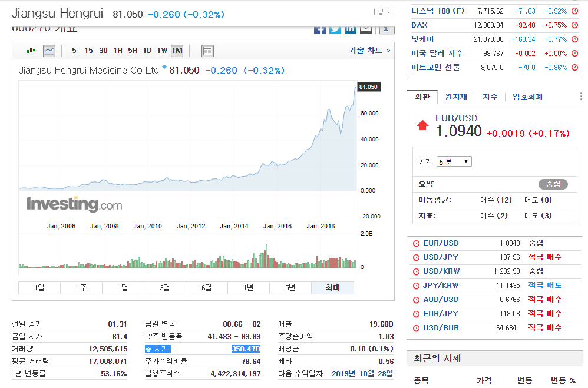This screenshot has height=388, width=588.
Task: Open AUD/USD pair link
Action: click(x=441, y=300)
